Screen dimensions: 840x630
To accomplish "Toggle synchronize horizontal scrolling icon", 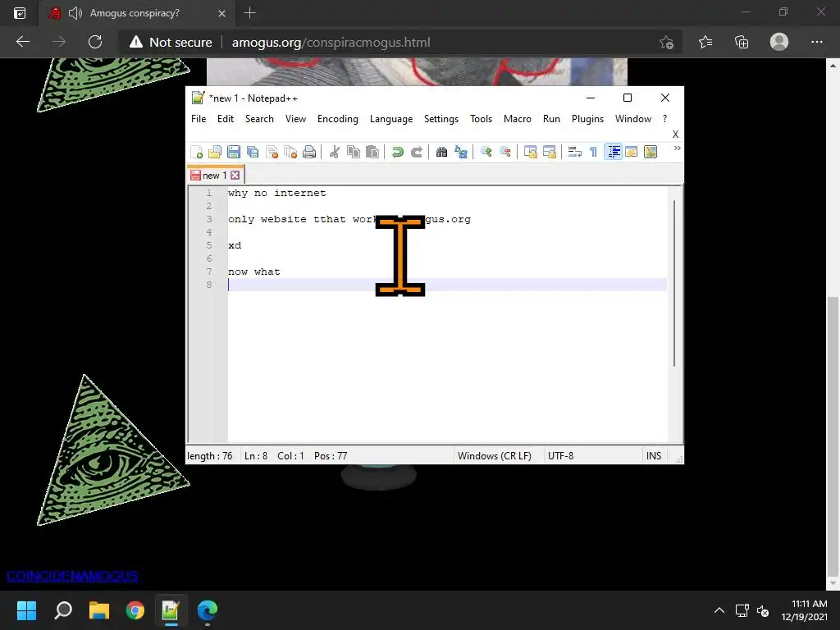I will click(549, 152).
